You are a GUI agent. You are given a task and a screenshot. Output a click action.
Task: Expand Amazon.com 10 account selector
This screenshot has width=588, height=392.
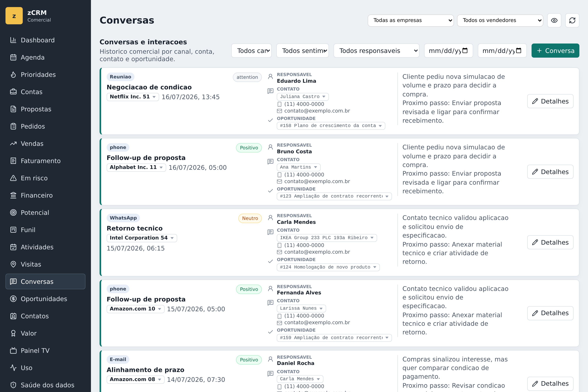[x=135, y=309]
